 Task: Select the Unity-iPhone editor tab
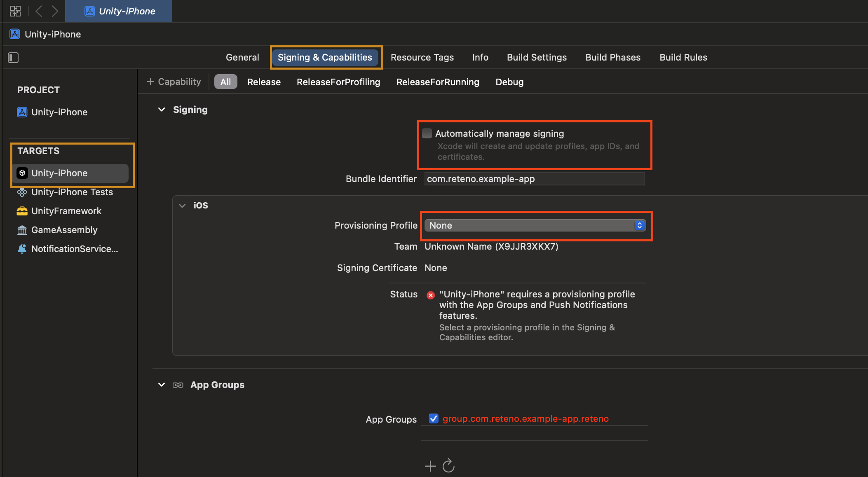click(119, 11)
